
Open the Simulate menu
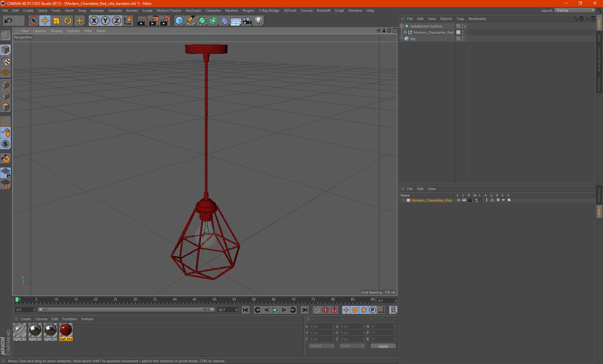(x=115, y=10)
